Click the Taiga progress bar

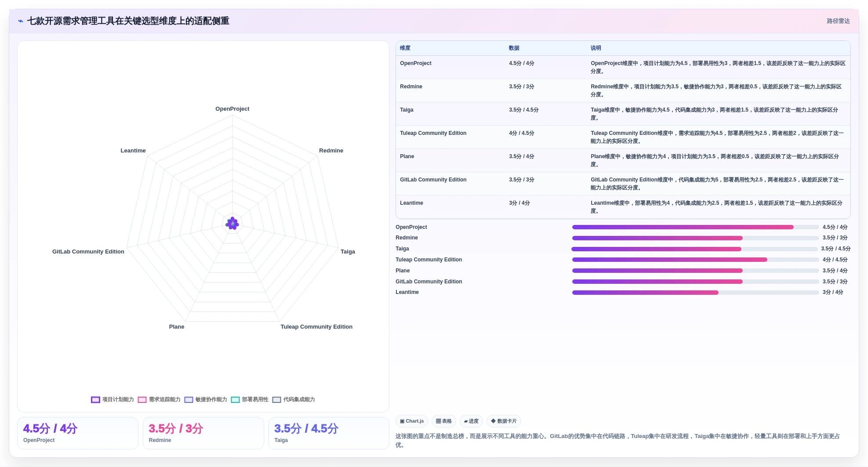tap(694, 249)
